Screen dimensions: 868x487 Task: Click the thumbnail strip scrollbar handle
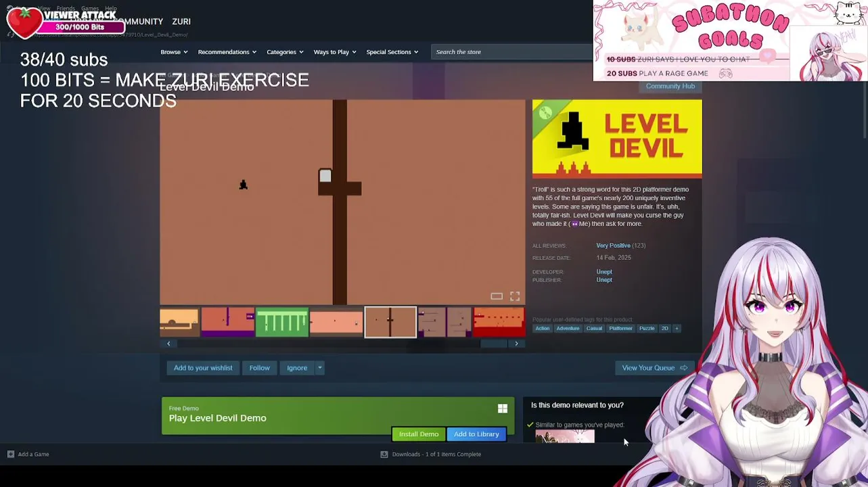(494, 344)
